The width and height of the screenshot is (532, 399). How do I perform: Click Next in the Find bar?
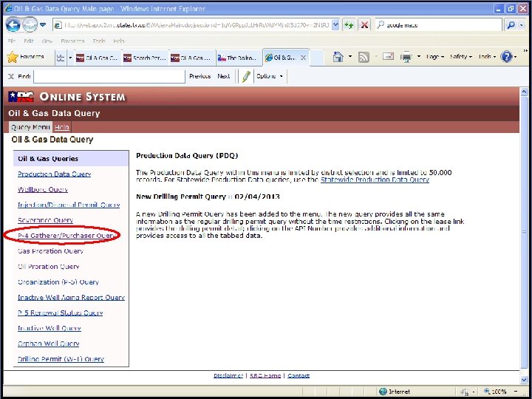tap(224, 76)
